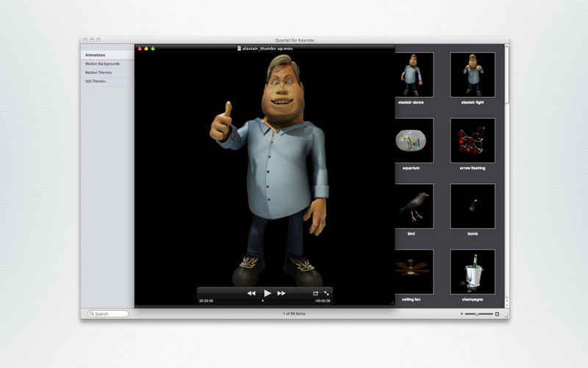Image resolution: width=588 pixels, height=368 pixels.
Task: Zoom the movie preview window
Action: (153, 49)
